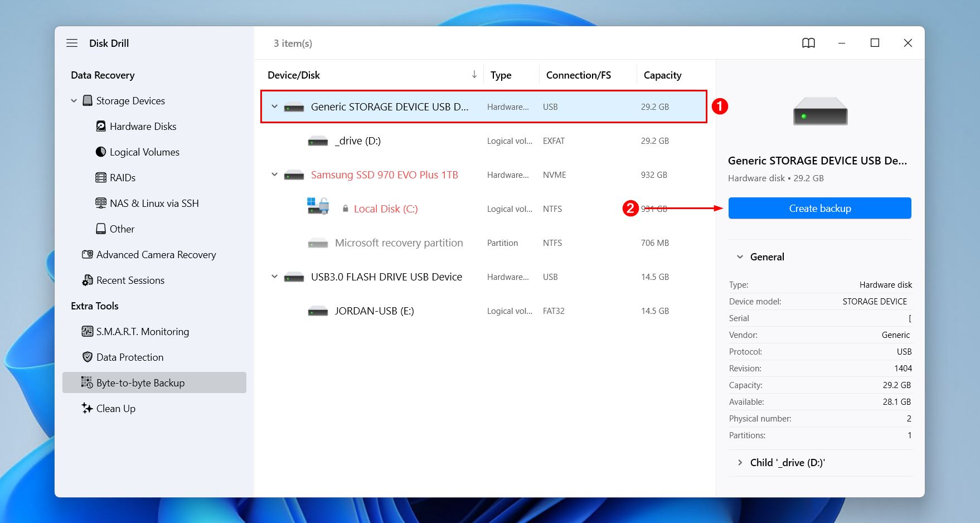The image size is (980, 523).
Task: Toggle the hamburger menu beside Disk Drill
Action: click(x=72, y=42)
